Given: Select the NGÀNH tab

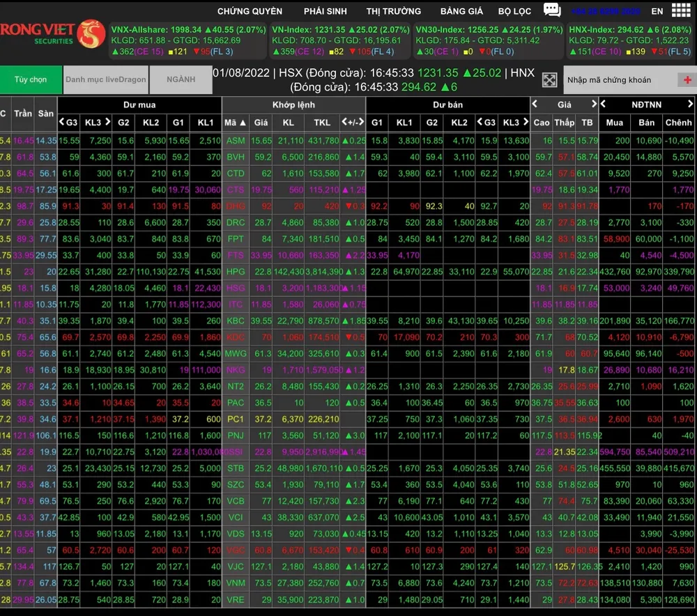Looking at the screenshot, I should [x=181, y=79].
